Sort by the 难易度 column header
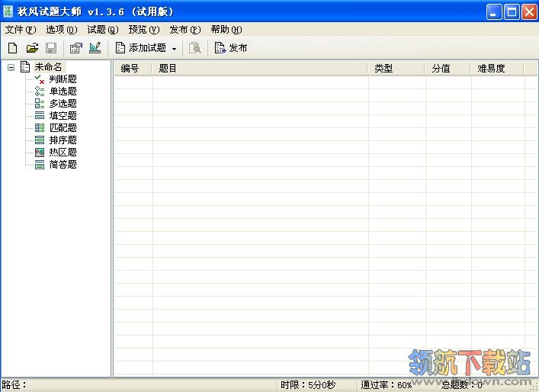Viewport: 539px width, 392px height. click(497, 69)
